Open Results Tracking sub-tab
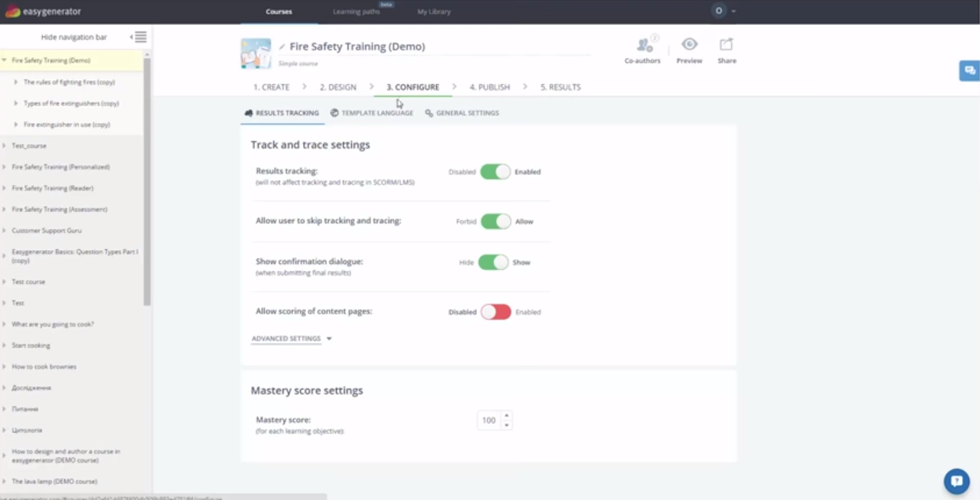 pyautogui.click(x=282, y=113)
